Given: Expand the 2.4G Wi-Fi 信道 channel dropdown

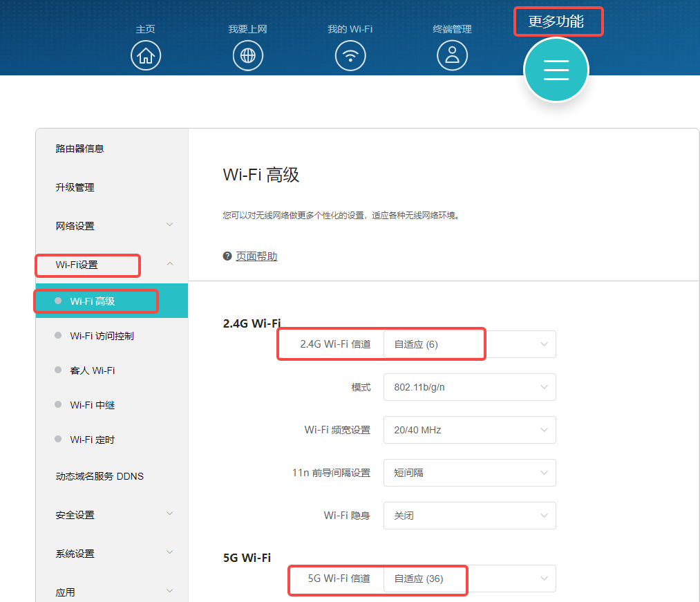Looking at the screenshot, I should click(x=469, y=344).
